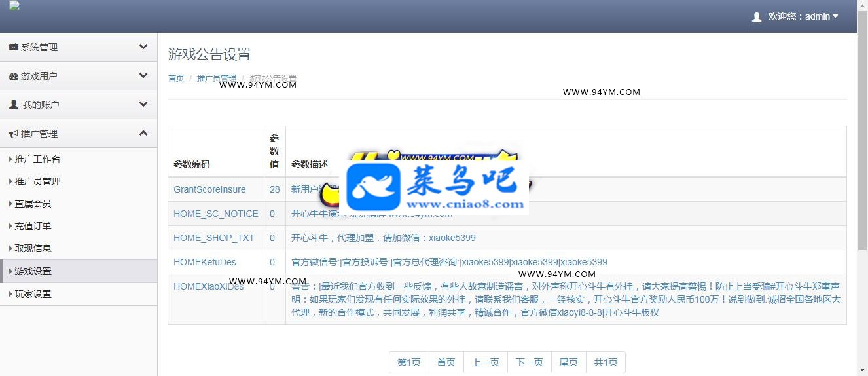
Task: Click the 参数值 column header
Action: [x=274, y=151]
